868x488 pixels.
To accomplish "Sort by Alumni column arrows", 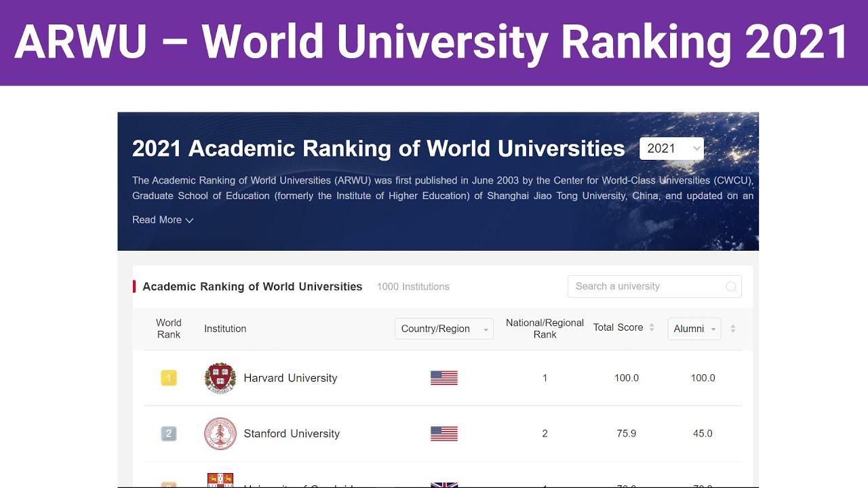I will 733,329.
